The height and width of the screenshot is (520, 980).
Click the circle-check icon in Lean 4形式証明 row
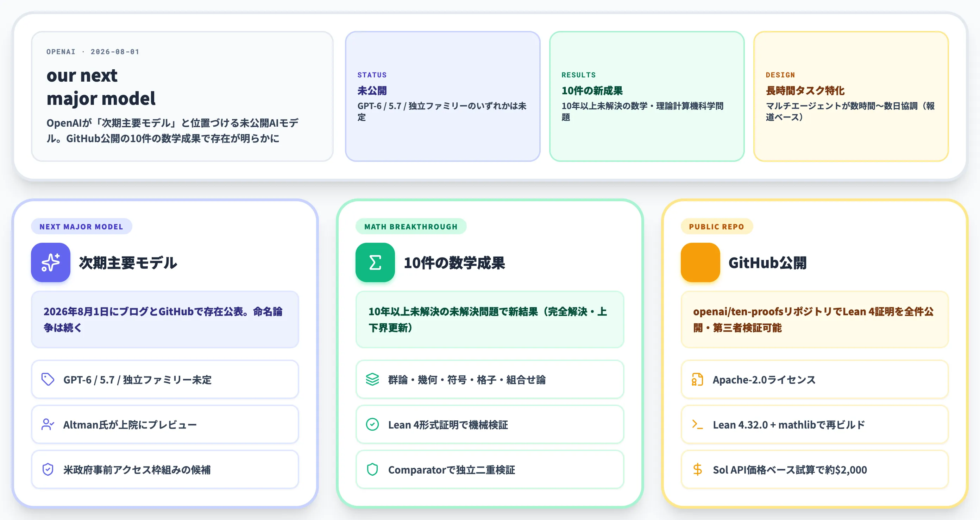[x=372, y=424]
